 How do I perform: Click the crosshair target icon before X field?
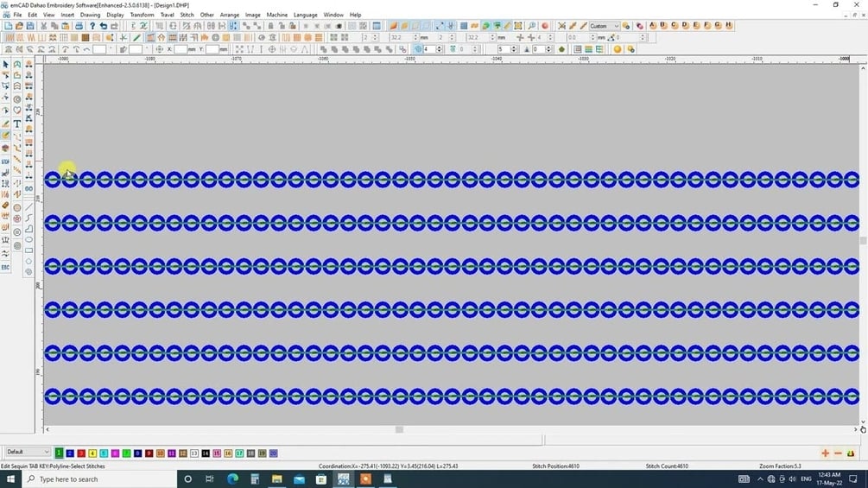click(x=159, y=49)
